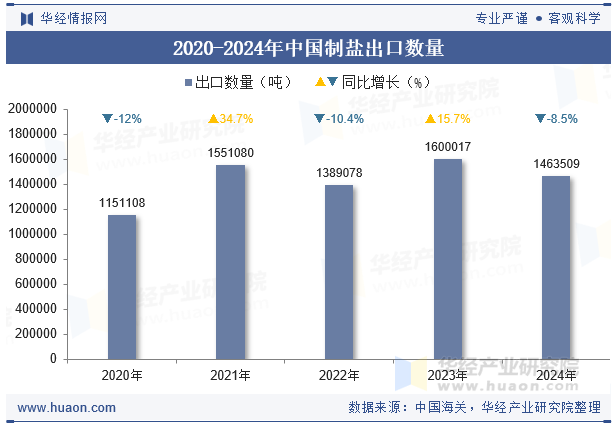The width and height of the screenshot is (615, 427).
Task: Click the 2020年 axis label
Action: coord(122,376)
